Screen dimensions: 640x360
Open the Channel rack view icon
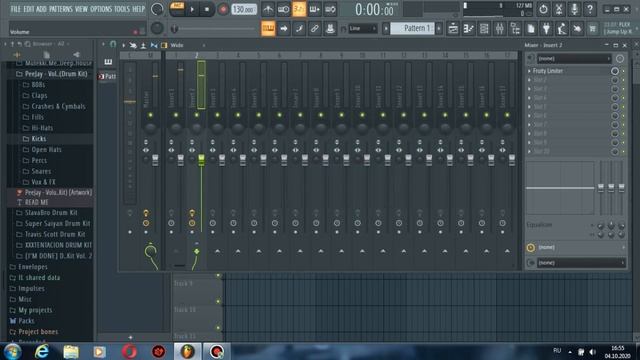pyautogui.click(x=484, y=29)
